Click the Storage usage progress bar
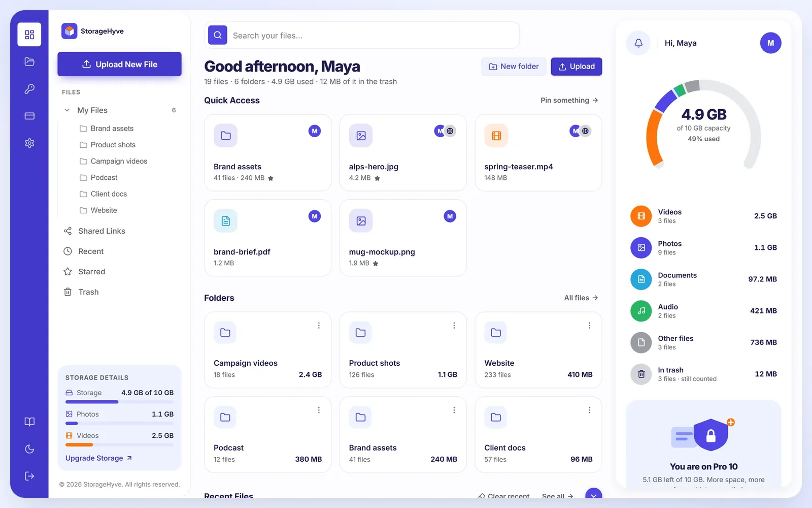This screenshot has width=812, height=508. tap(119, 402)
